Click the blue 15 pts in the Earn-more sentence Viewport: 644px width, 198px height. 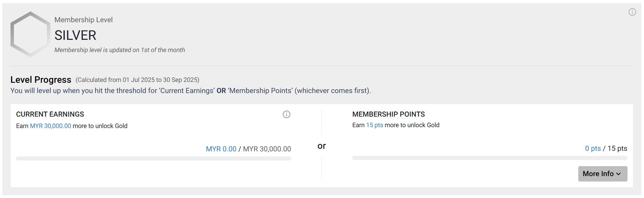tap(374, 125)
